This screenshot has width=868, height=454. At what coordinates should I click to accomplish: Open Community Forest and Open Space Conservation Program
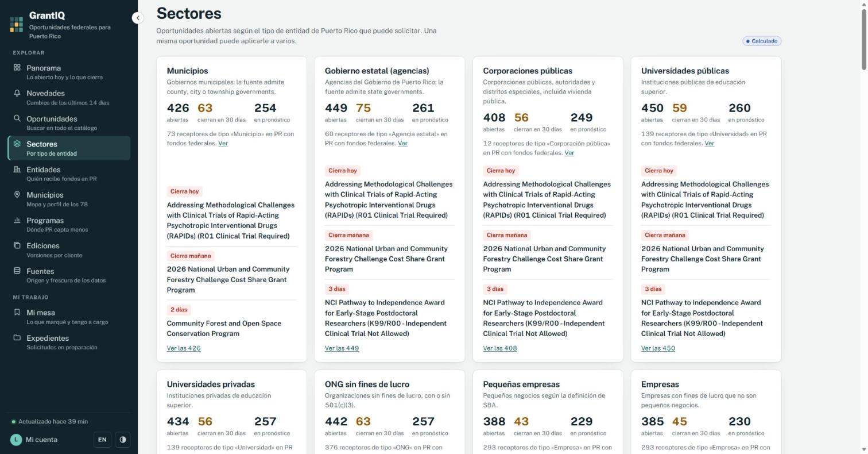point(224,329)
